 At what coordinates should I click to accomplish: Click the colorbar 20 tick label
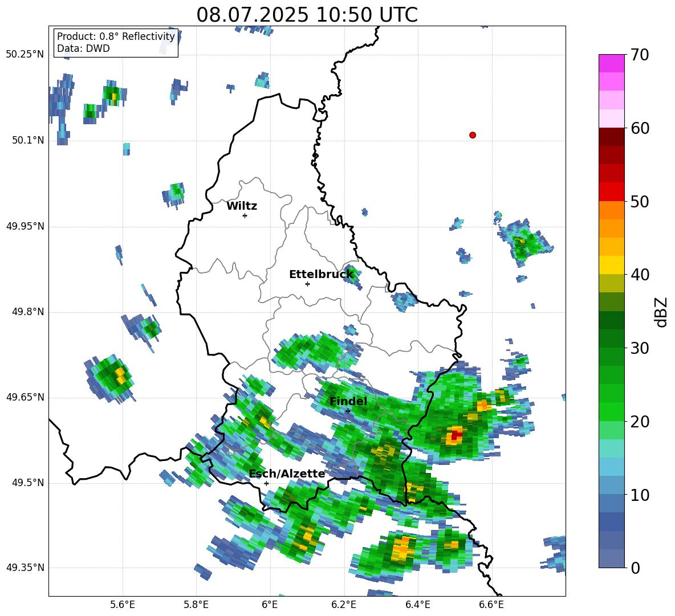(640, 421)
